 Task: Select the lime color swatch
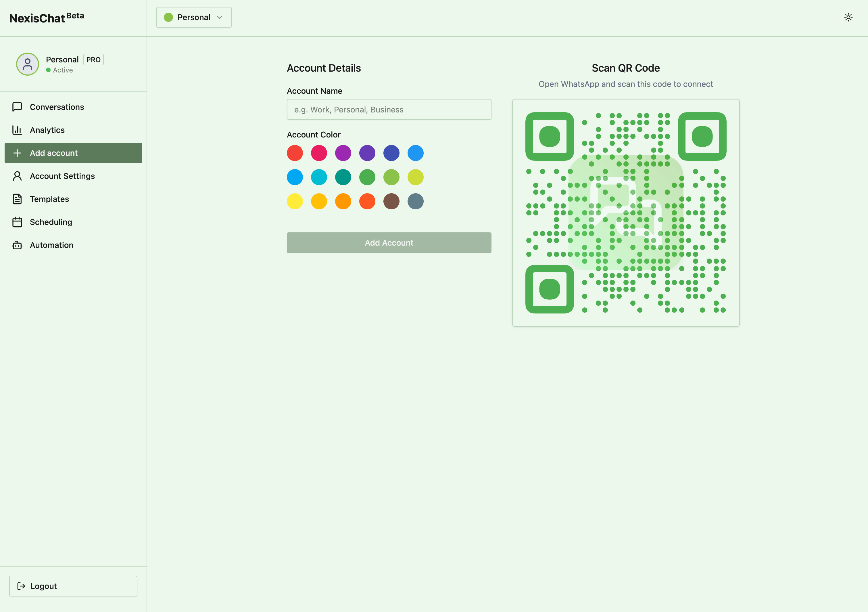click(416, 177)
